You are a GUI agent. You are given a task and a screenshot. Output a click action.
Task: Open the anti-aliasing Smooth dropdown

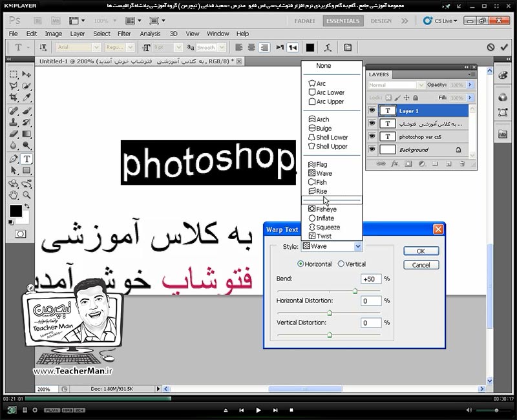pyautogui.click(x=222, y=47)
